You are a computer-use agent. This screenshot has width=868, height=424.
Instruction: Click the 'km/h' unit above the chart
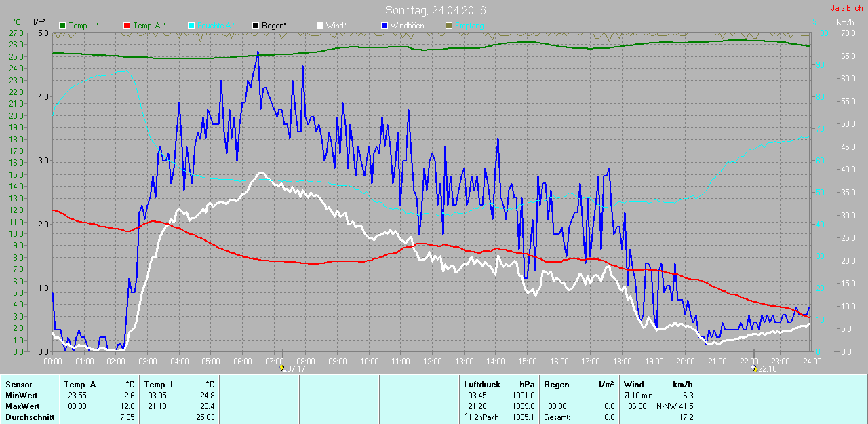(x=845, y=22)
